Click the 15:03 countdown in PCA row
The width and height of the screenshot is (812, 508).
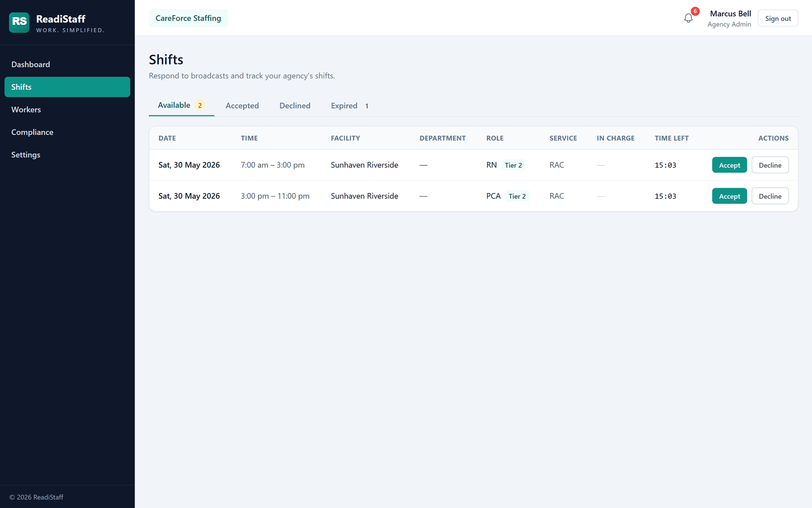[x=665, y=196]
